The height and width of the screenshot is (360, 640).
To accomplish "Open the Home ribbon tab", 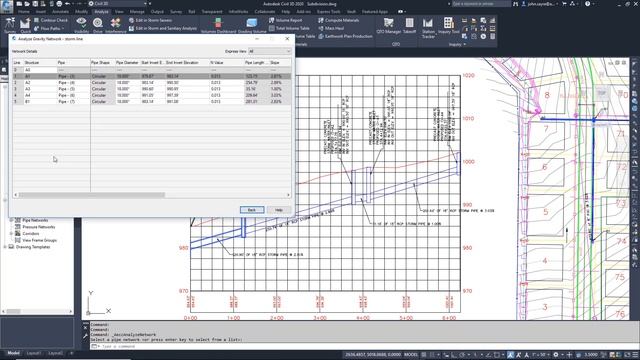I will tap(24, 12).
